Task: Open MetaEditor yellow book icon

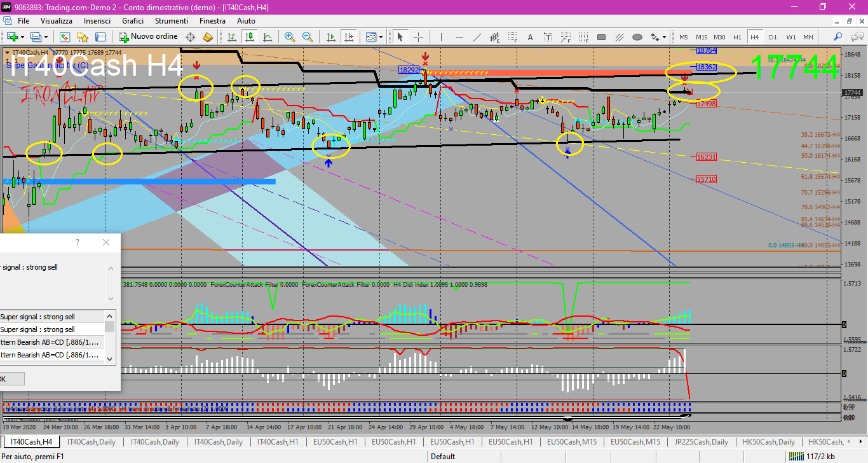Action: pos(207,37)
